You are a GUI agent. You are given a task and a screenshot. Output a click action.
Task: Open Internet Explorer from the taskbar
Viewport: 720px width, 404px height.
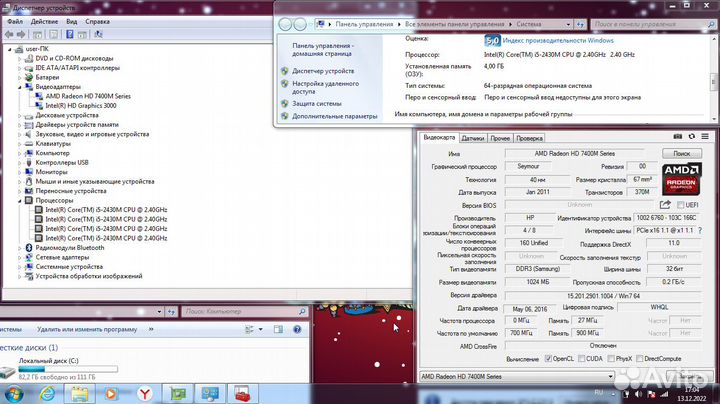pos(47,394)
